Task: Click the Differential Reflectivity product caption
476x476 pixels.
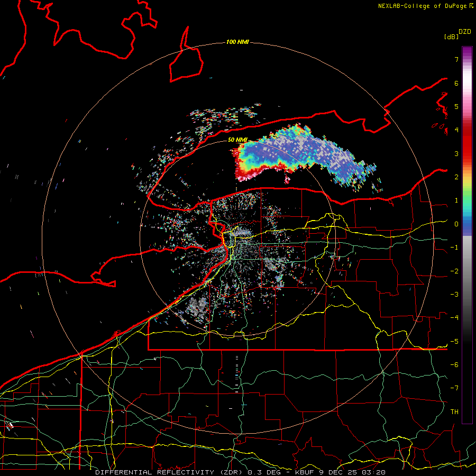Action: pos(240,472)
